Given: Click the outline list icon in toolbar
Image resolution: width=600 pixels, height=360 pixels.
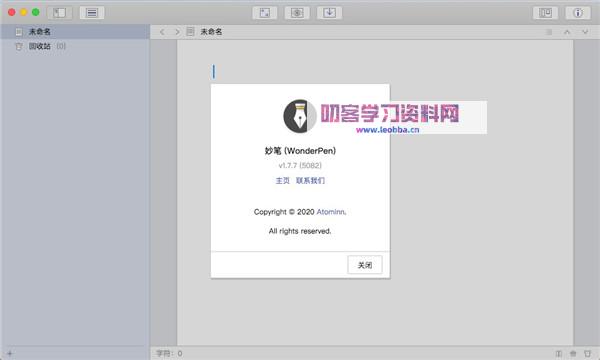Looking at the screenshot, I should point(92,13).
